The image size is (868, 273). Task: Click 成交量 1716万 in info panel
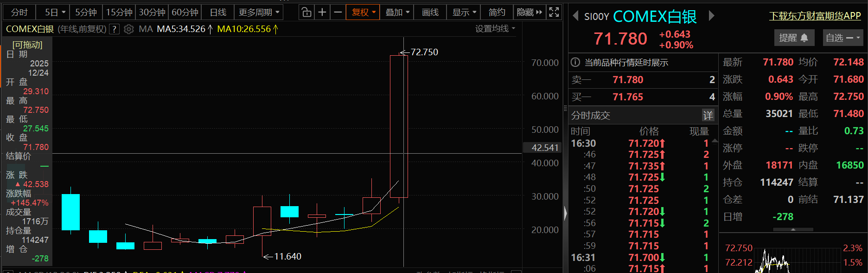(35, 221)
